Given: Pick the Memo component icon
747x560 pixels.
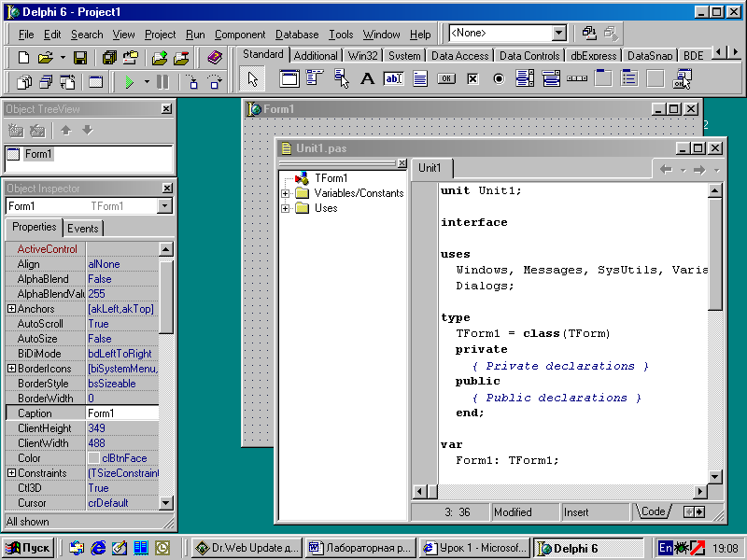Looking at the screenshot, I should (419, 78).
